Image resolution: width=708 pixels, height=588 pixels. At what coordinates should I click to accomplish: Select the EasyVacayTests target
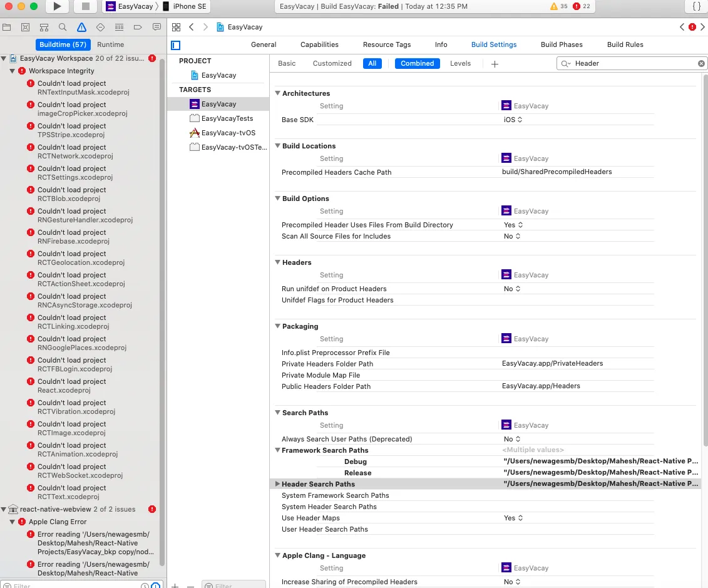coord(221,118)
